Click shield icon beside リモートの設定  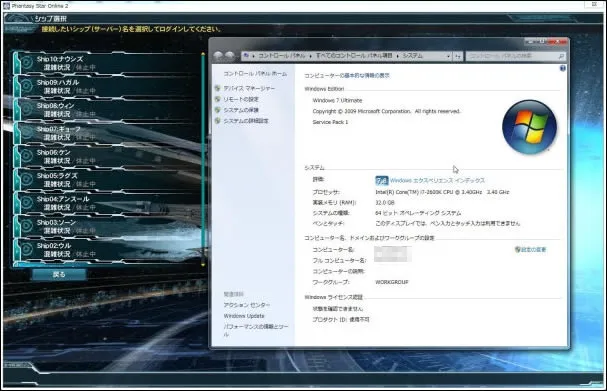point(218,99)
